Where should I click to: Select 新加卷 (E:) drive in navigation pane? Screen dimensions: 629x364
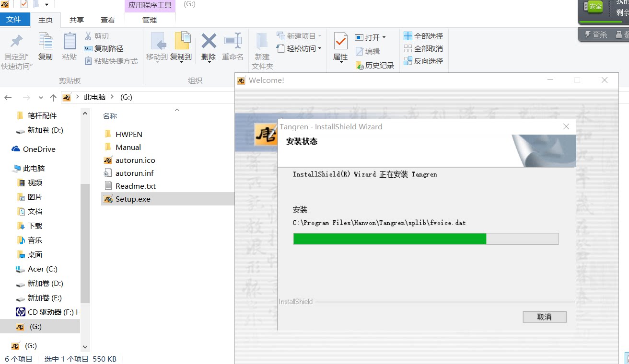(x=39, y=297)
